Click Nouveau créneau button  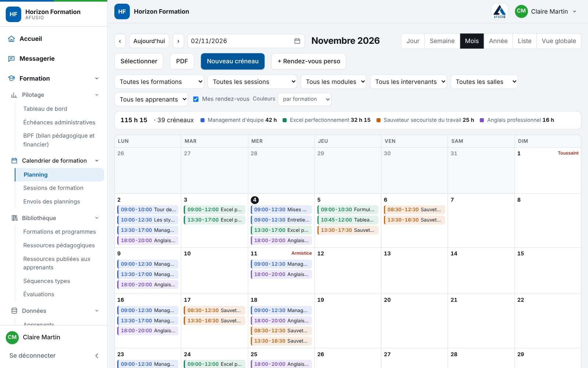coord(233,61)
